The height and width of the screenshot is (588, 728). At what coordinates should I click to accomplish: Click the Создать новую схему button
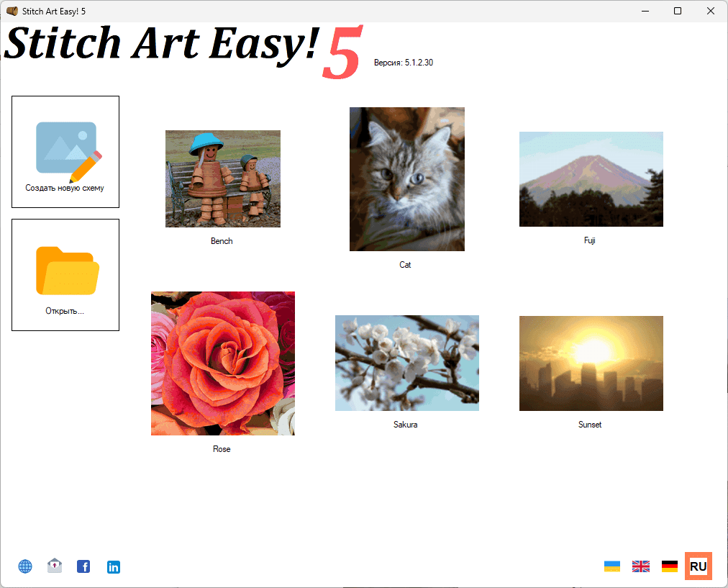pyautogui.click(x=65, y=152)
